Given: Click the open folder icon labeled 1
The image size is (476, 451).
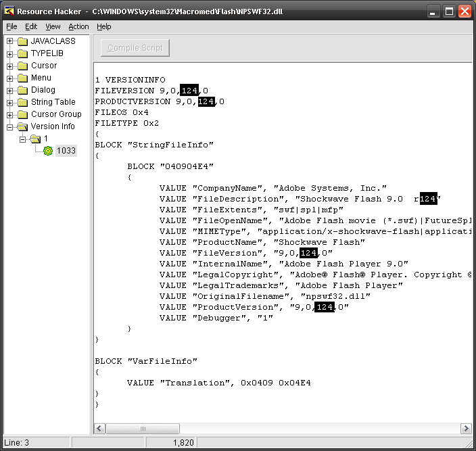Looking at the screenshot, I should [x=35, y=139].
